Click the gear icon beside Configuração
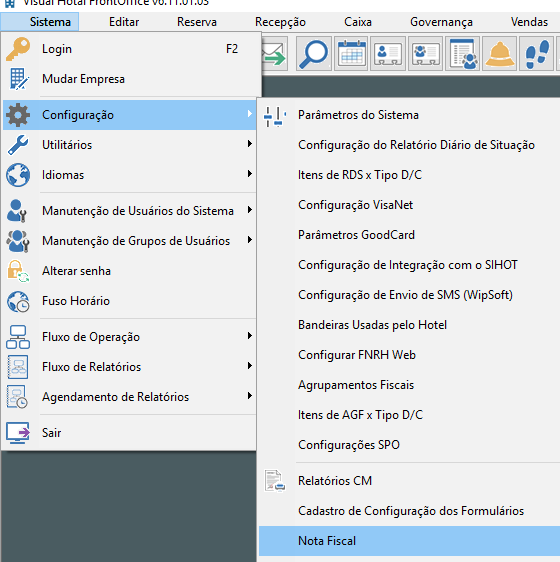 coord(18,115)
